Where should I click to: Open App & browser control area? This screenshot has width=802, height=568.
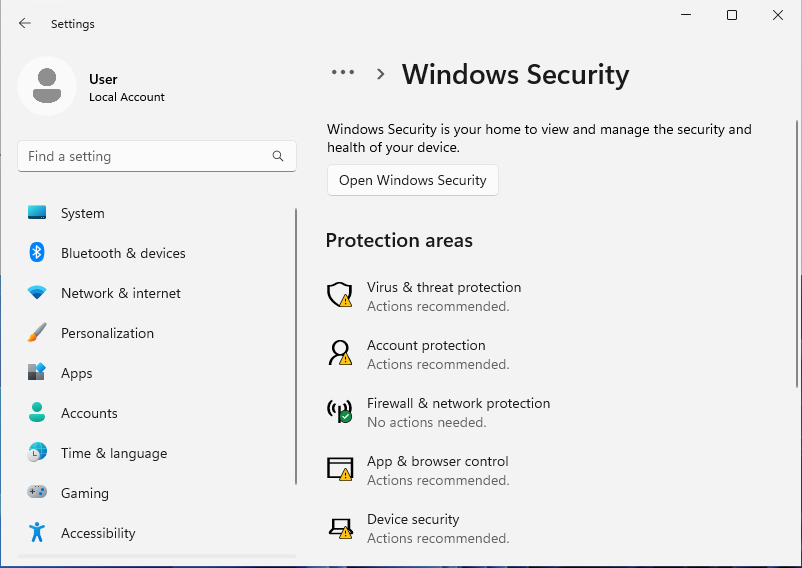click(437, 461)
